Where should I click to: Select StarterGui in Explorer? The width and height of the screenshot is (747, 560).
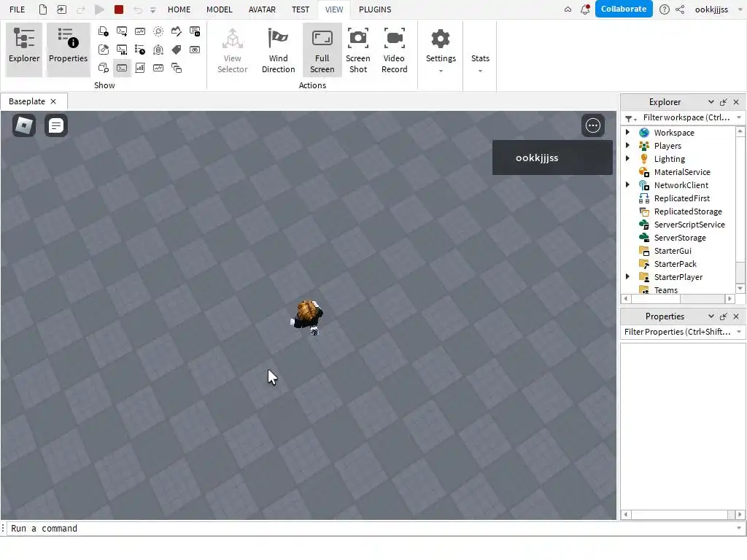coord(672,251)
